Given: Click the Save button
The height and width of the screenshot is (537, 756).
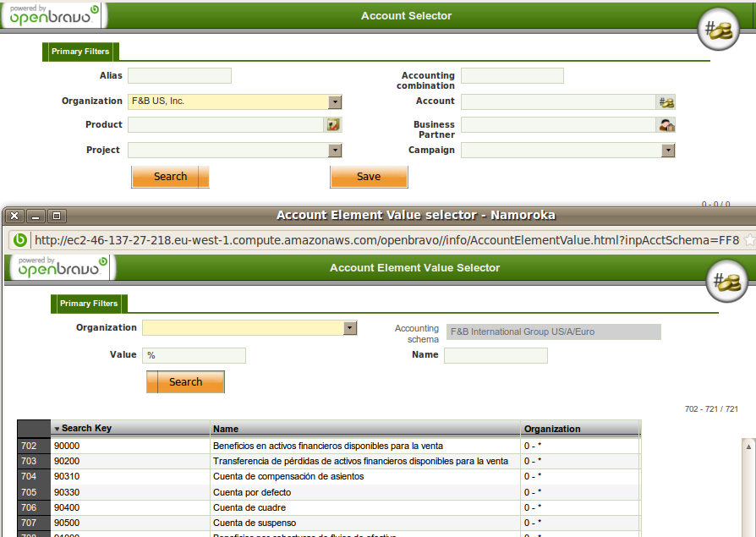Looking at the screenshot, I should (x=369, y=177).
